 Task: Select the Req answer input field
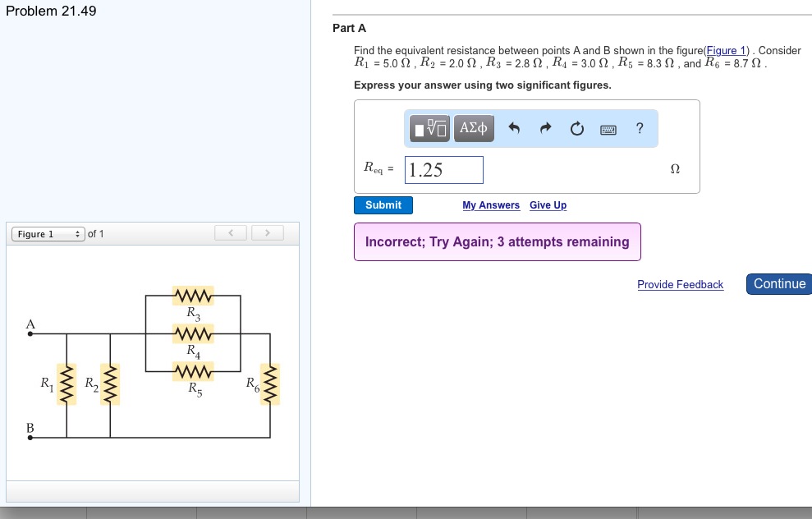(443, 169)
